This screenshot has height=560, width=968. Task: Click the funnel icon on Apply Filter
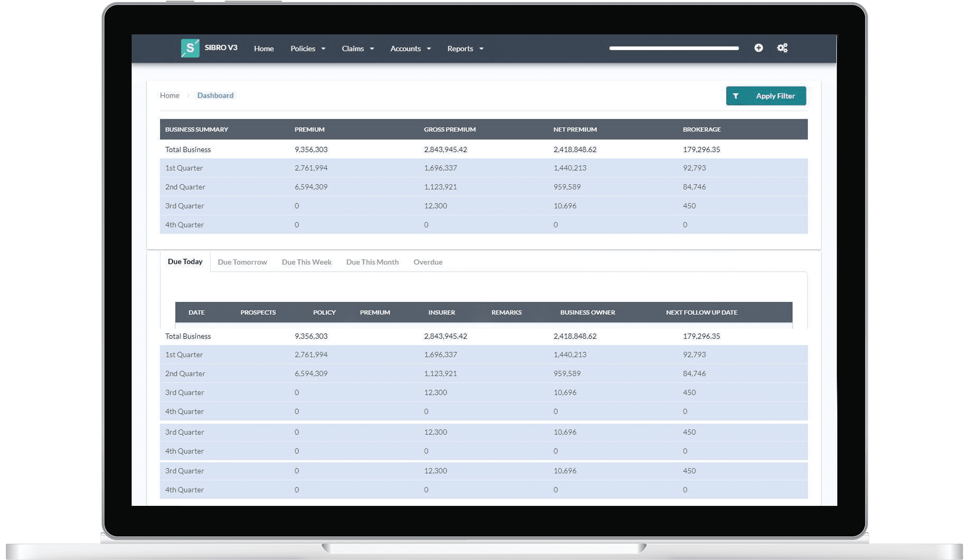click(736, 96)
